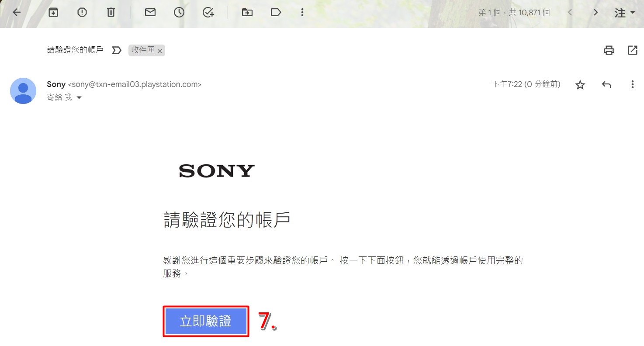Open the message's more actions menu
The image size is (644, 346).
[x=632, y=85]
